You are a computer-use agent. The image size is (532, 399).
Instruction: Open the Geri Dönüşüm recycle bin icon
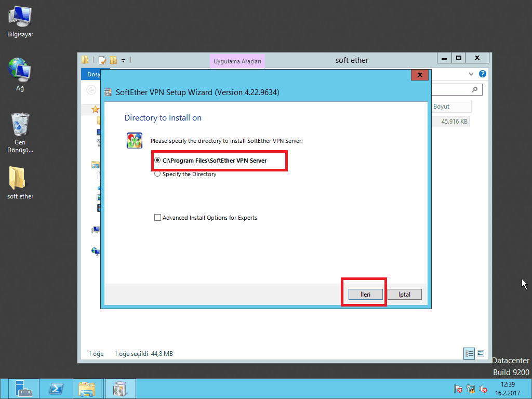20,132
